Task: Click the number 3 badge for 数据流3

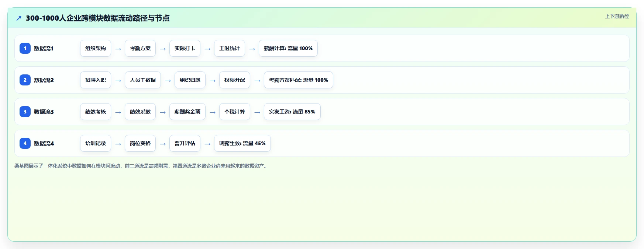Action: click(x=25, y=112)
